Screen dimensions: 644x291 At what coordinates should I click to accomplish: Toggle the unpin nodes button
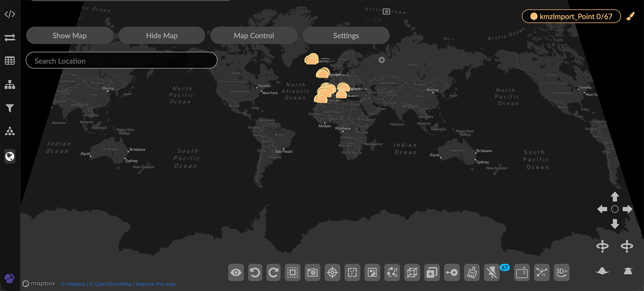tap(492, 273)
